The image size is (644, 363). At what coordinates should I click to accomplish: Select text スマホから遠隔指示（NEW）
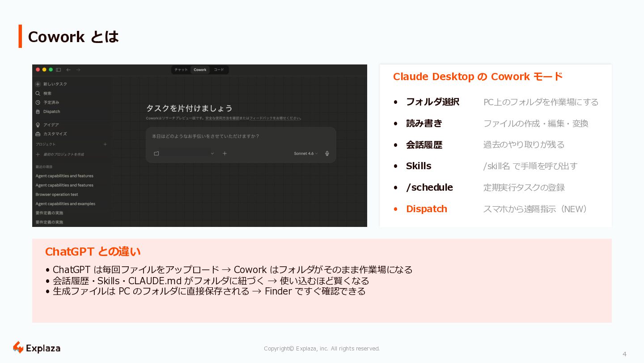point(535,209)
